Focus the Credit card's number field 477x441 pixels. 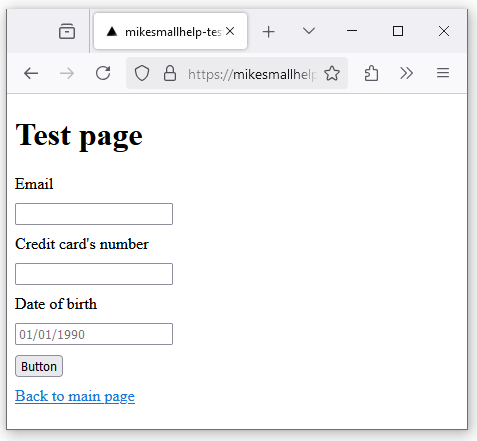pyautogui.click(x=94, y=274)
